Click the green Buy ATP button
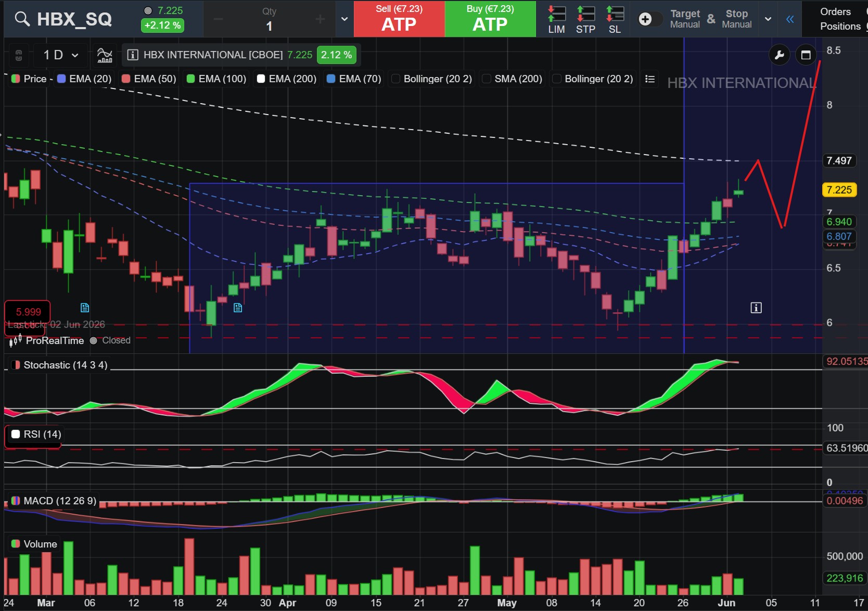 pos(490,19)
